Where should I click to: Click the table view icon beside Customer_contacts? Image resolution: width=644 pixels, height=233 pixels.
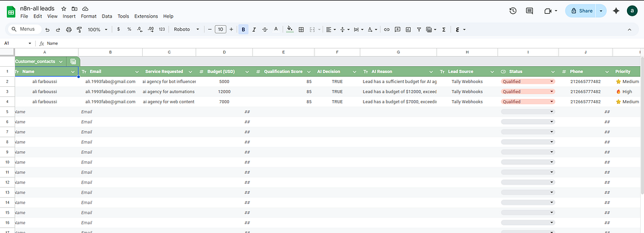tap(73, 62)
